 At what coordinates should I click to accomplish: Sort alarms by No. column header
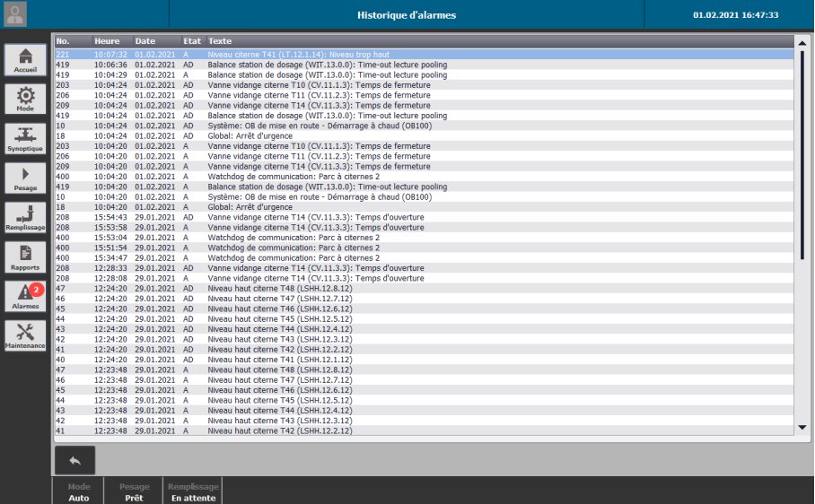pos(72,41)
